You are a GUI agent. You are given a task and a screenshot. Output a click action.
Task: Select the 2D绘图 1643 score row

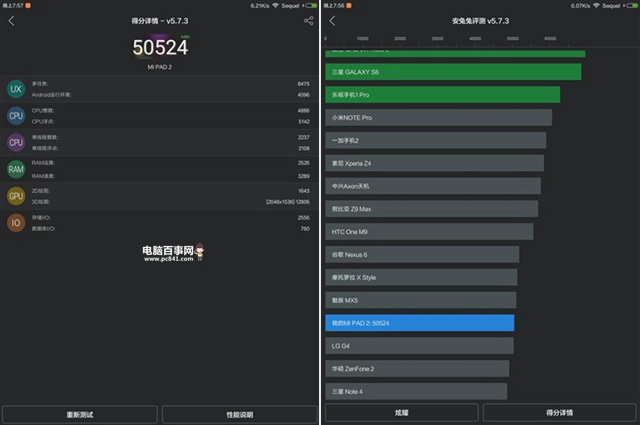point(171,191)
